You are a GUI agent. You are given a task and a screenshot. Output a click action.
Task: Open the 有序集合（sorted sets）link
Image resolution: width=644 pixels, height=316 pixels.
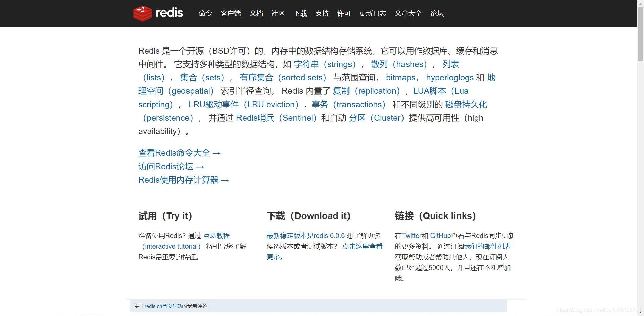[283, 77]
